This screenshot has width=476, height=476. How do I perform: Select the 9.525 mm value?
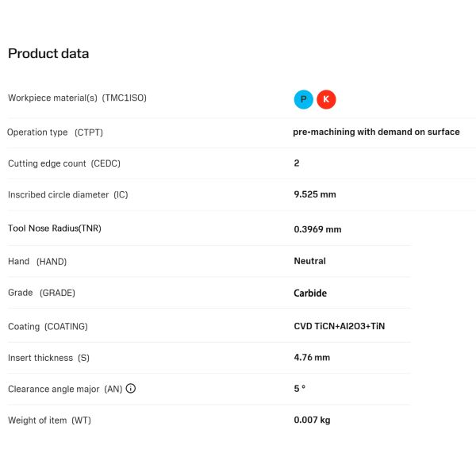coord(315,194)
